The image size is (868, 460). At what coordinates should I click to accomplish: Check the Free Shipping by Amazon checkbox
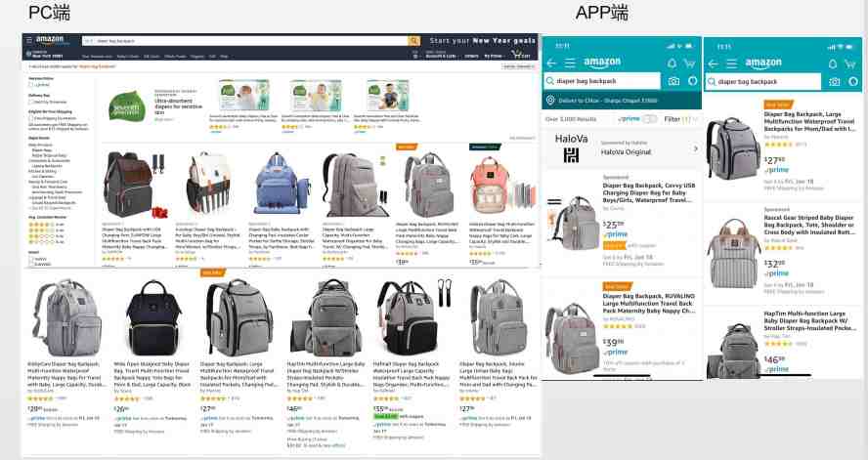30,118
